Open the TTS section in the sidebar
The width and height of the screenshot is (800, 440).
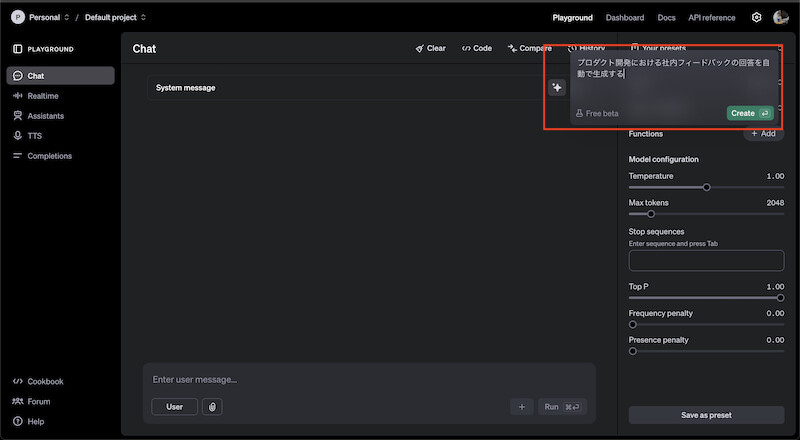click(x=34, y=136)
